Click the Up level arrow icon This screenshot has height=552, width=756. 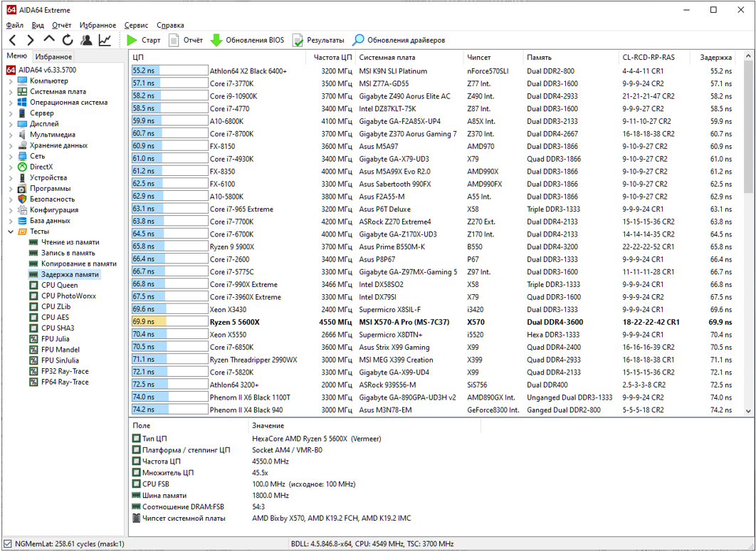[x=48, y=39]
